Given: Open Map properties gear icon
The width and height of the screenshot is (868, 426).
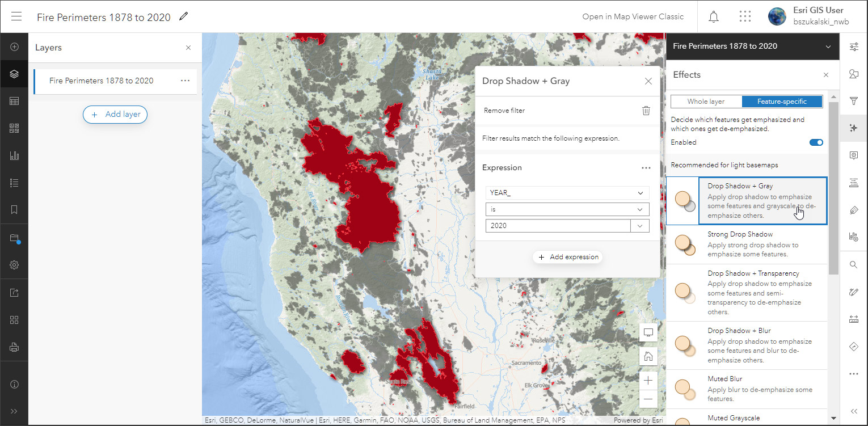Looking at the screenshot, I should point(15,265).
